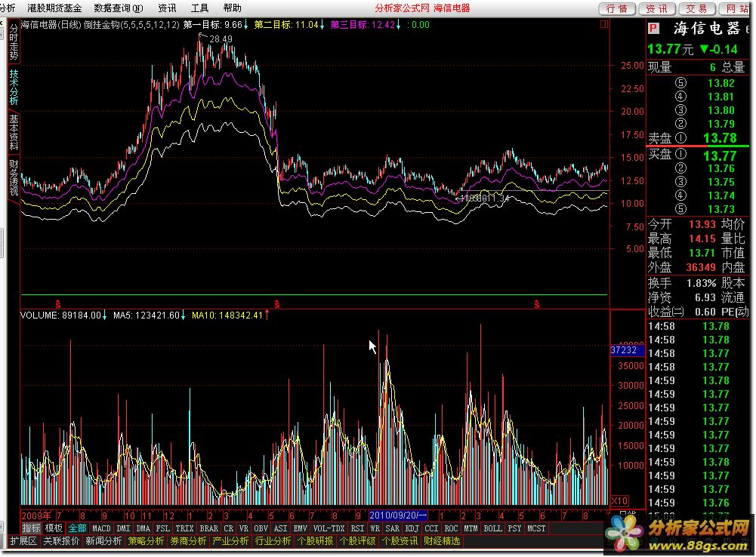Image resolution: width=756 pixels, height=557 pixels.
Task: Open the 产业分析 tab
Action: click(230, 542)
